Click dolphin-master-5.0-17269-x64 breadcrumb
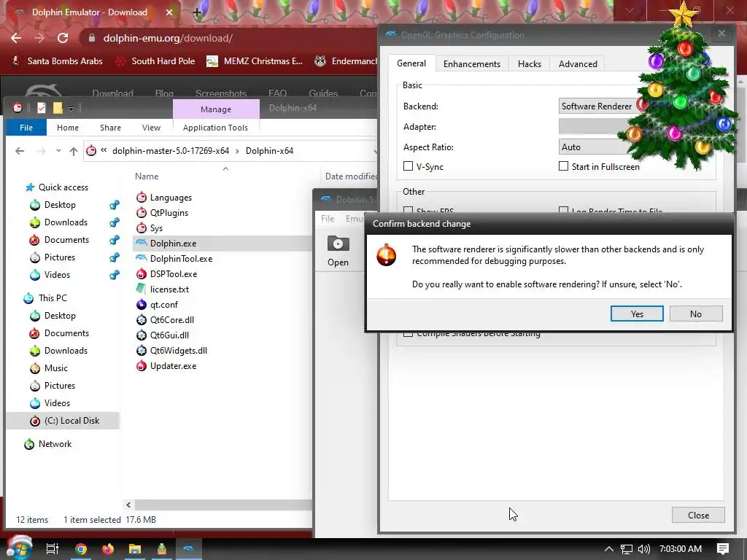This screenshot has height=560, width=747. pos(171,151)
